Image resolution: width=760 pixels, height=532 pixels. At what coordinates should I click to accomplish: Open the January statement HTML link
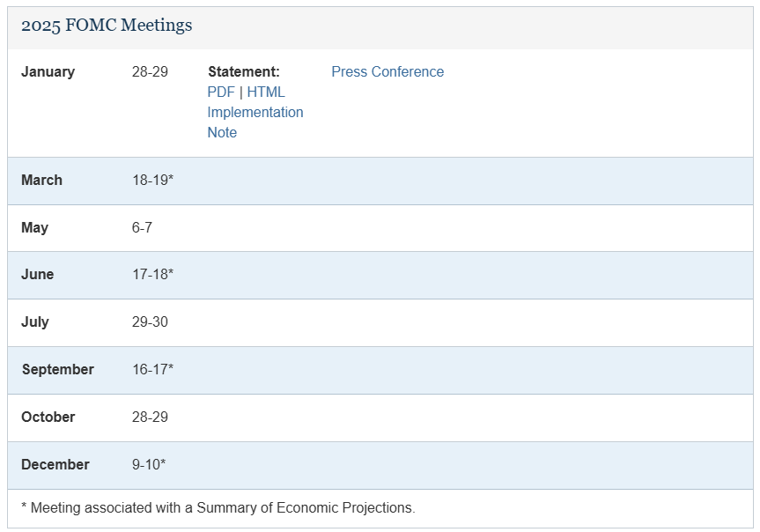pyautogui.click(x=266, y=92)
